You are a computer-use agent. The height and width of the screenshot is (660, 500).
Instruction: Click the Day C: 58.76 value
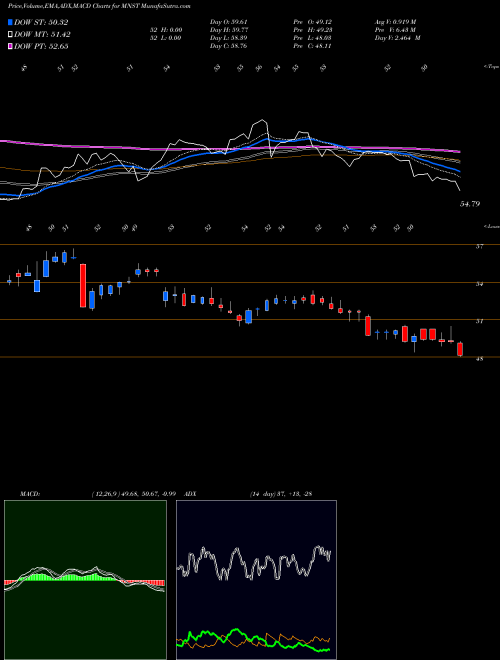pos(229,46)
